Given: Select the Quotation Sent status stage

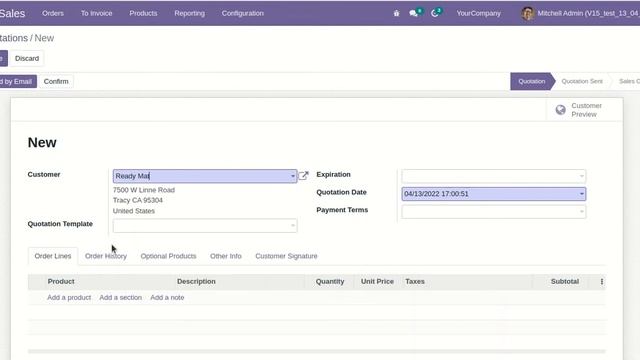Looking at the screenshot, I should 582,81.
